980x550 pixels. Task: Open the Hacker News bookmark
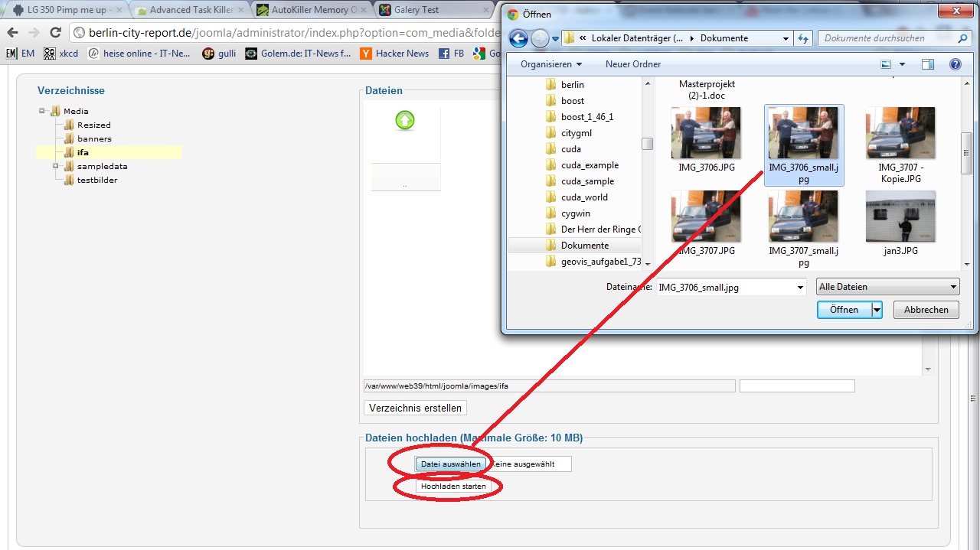tap(394, 54)
